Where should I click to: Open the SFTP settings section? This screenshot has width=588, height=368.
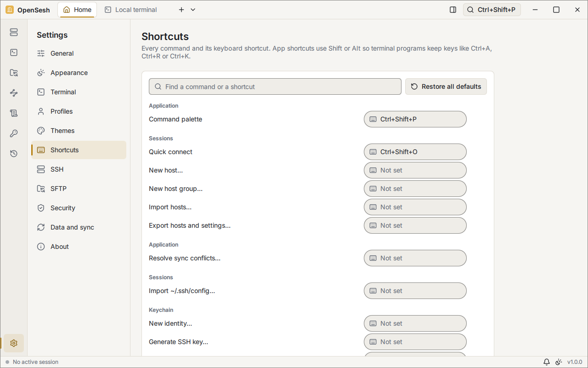[79, 189]
